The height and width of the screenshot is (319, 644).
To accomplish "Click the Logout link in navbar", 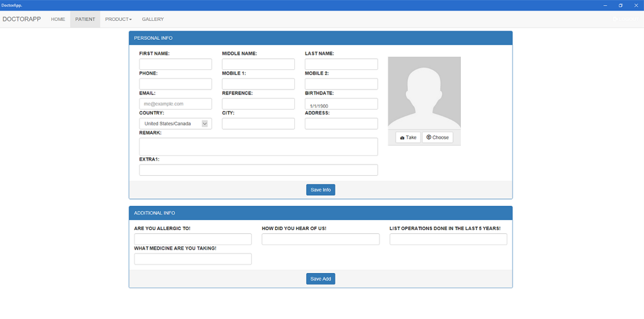I will click(626, 20).
